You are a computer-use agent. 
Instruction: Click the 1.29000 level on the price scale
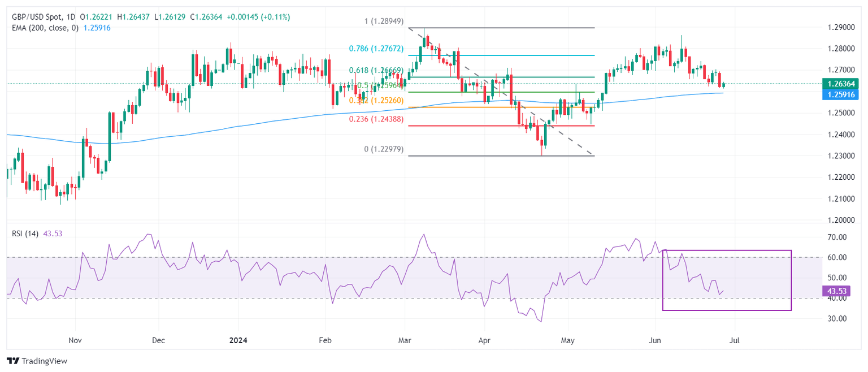coord(840,28)
